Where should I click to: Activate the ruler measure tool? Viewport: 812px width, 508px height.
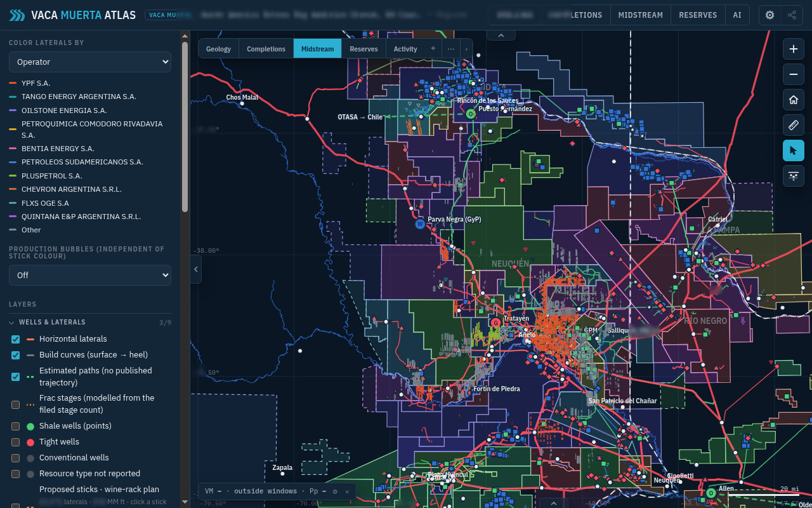(794, 125)
